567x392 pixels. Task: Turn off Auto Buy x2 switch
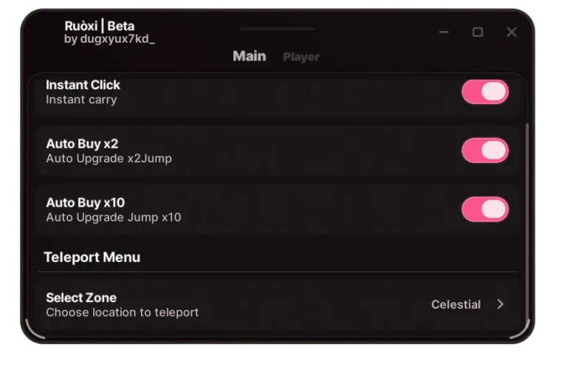click(485, 151)
